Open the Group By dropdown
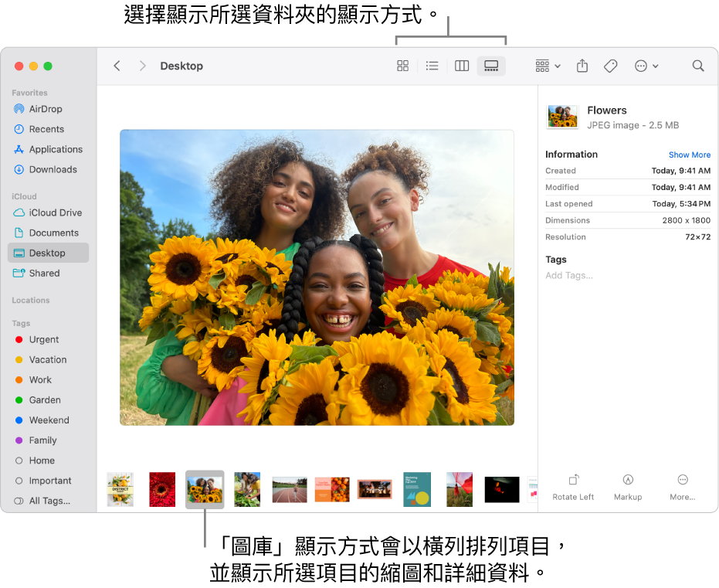This screenshot has width=719, height=588. pos(548,66)
